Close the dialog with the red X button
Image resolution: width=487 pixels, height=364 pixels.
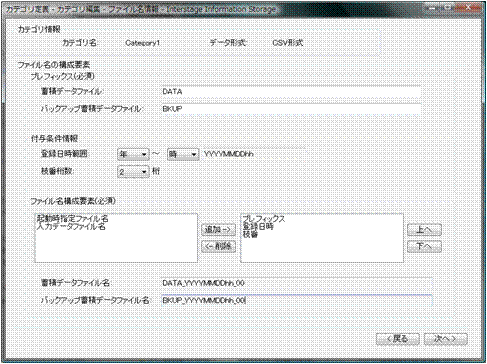tap(468, 8)
